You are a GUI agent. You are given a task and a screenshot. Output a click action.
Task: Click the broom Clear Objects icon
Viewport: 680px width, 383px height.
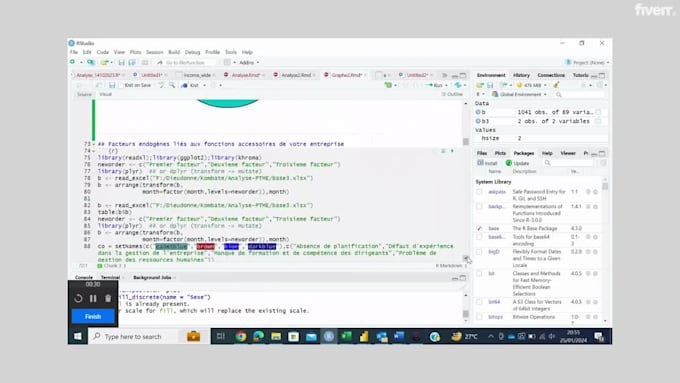coord(556,85)
